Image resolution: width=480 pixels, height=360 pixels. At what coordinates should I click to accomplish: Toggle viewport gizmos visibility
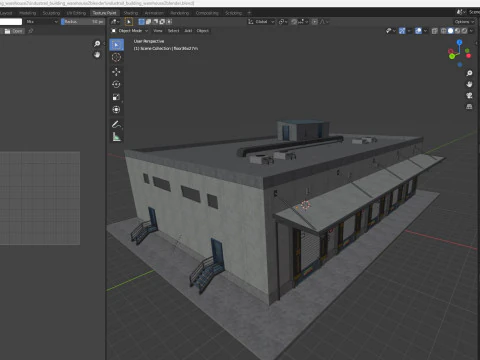[x=402, y=31]
